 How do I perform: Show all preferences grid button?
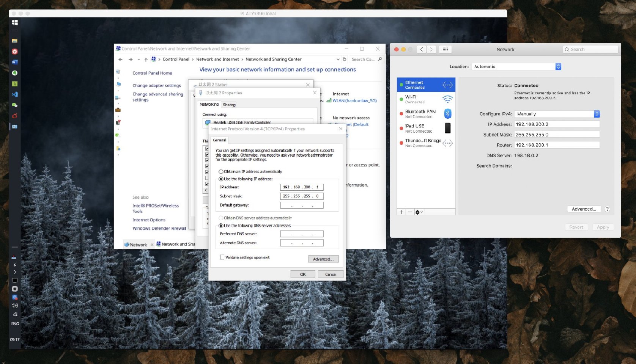tap(445, 49)
